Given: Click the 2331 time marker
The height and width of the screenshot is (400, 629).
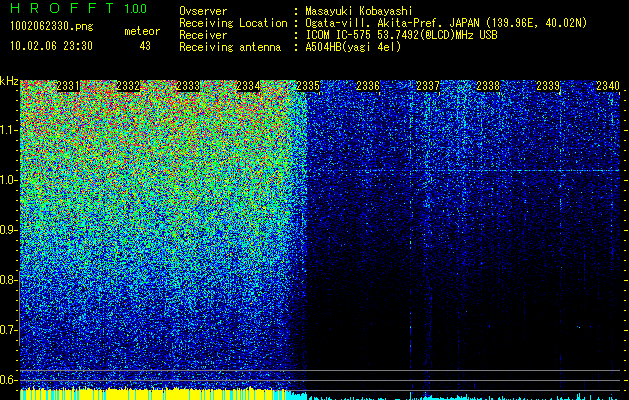Looking at the screenshot, I should tap(68, 86).
